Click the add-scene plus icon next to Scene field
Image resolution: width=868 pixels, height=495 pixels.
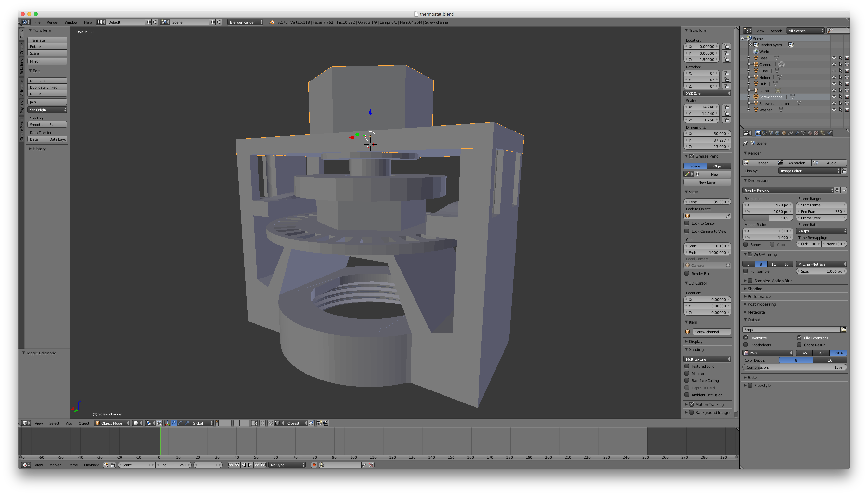point(213,22)
